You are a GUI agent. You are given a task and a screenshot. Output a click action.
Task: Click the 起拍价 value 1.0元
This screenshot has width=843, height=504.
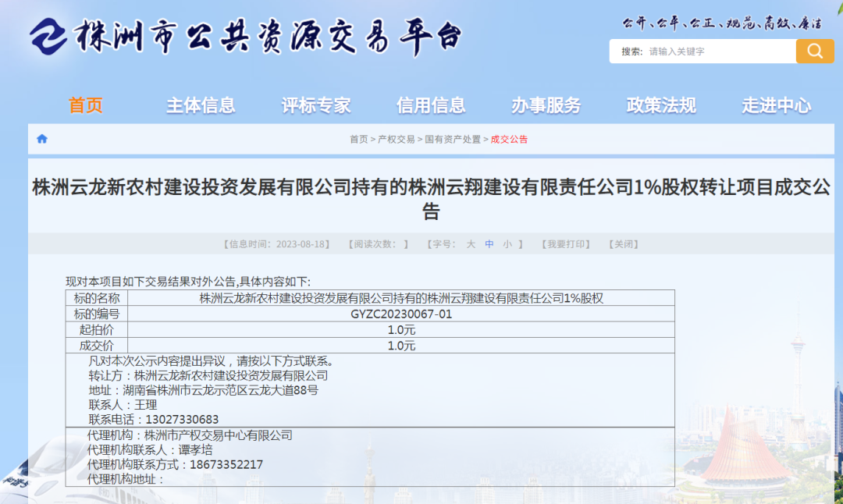(401, 330)
